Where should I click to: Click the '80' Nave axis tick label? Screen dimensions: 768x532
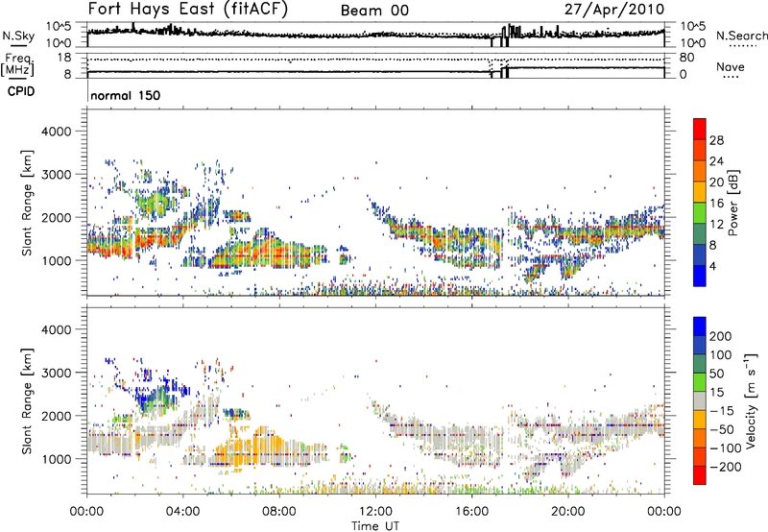coord(686,58)
